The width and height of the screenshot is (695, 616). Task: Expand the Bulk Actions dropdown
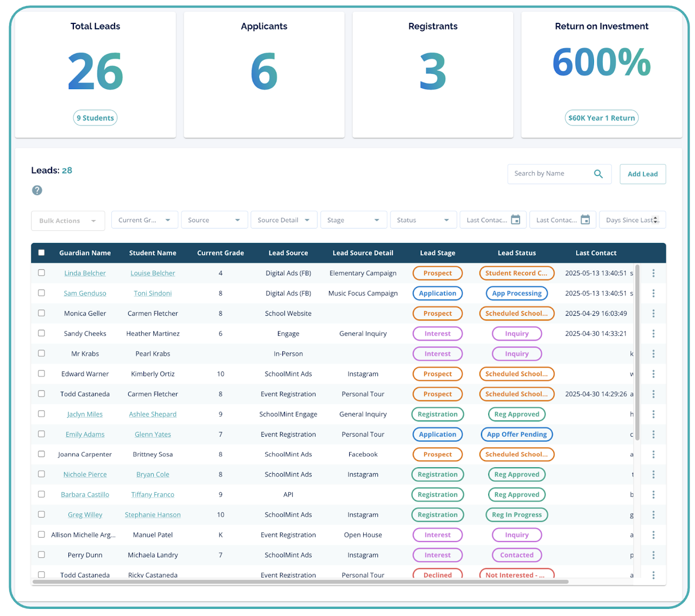pyautogui.click(x=67, y=221)
